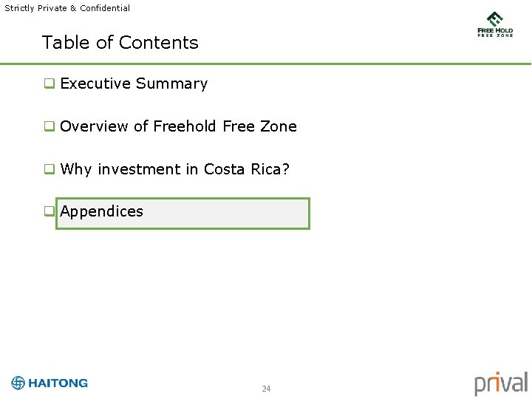Open the Executive Summary section
This screenshot has height=399, width=532.
point(134,83)
